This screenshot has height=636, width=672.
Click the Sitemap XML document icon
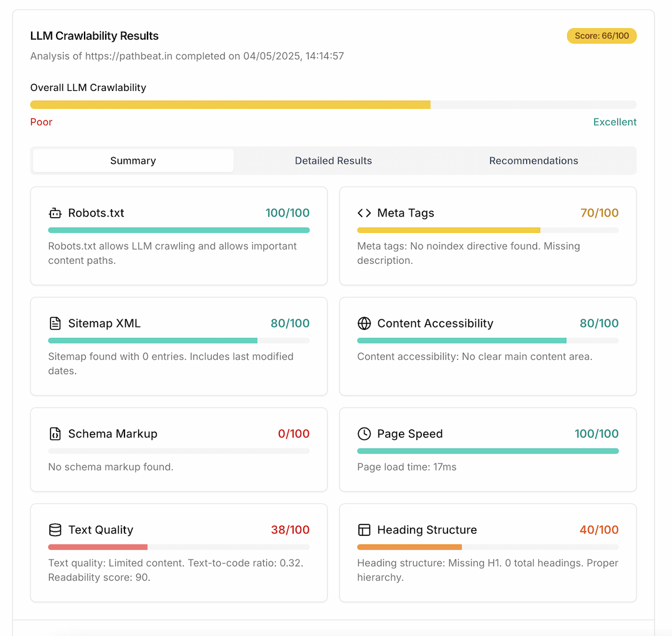point(55,324)
